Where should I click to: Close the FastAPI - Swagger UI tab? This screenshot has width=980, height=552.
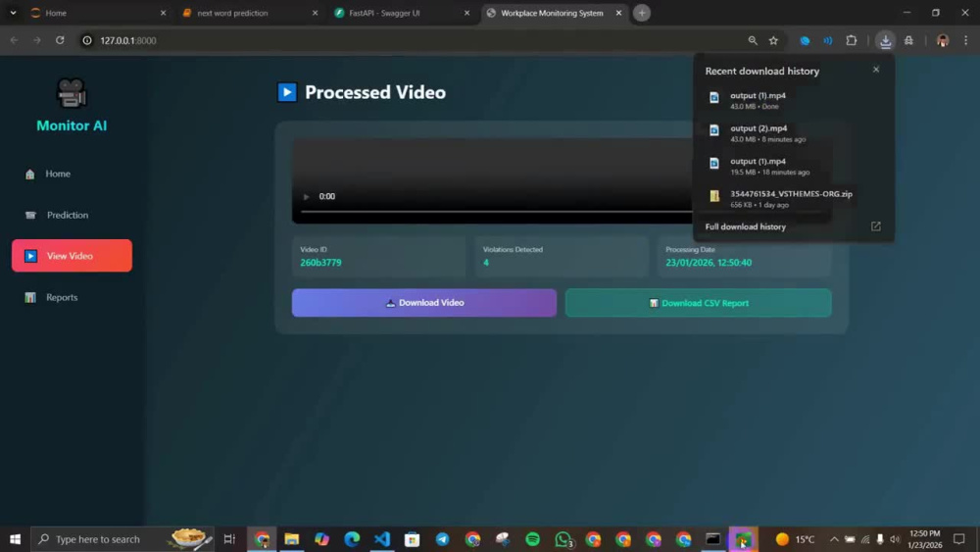(x=466, y=13)
